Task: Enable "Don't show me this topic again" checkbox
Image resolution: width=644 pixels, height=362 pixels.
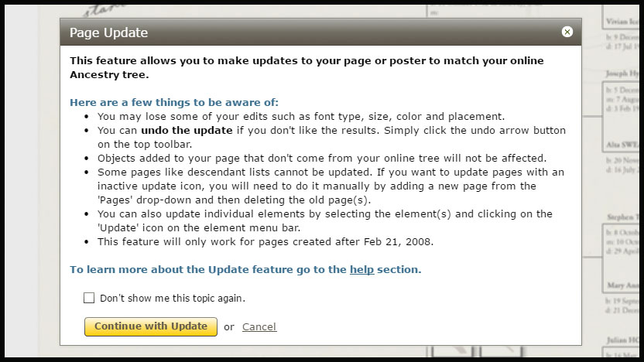Action: (x=89, y=298)
